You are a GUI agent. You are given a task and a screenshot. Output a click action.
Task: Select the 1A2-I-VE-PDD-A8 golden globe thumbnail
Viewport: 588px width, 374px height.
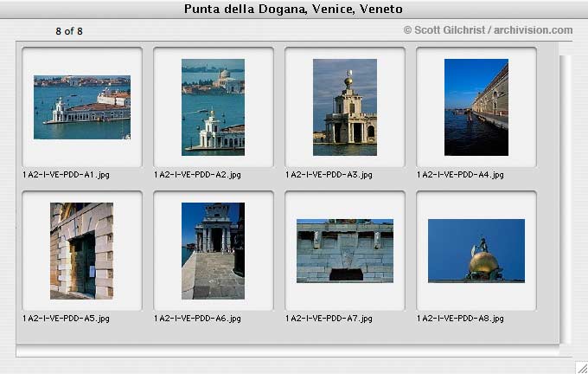point(476,251)
